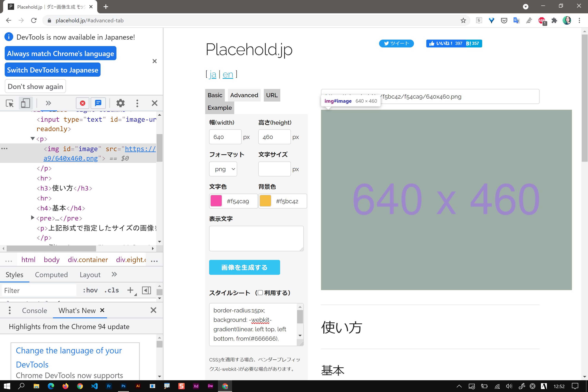
Task: Open the DevTools customize menu
Action: pyautogui.click(x=137, y=103)
